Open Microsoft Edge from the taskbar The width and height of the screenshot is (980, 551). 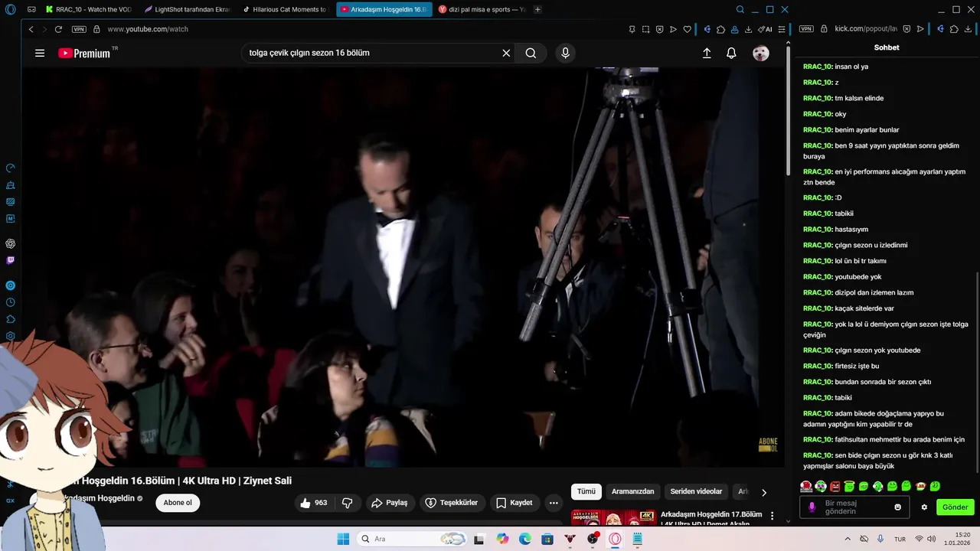[x=525, y=539]
